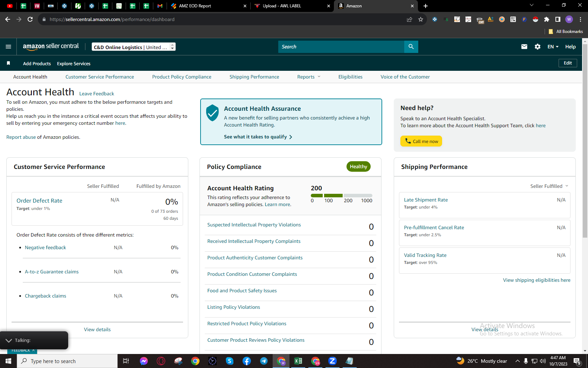Open Skype from the taskbar
The width and height of the screenshot is (588, 368).
click(x=230, y=361)
